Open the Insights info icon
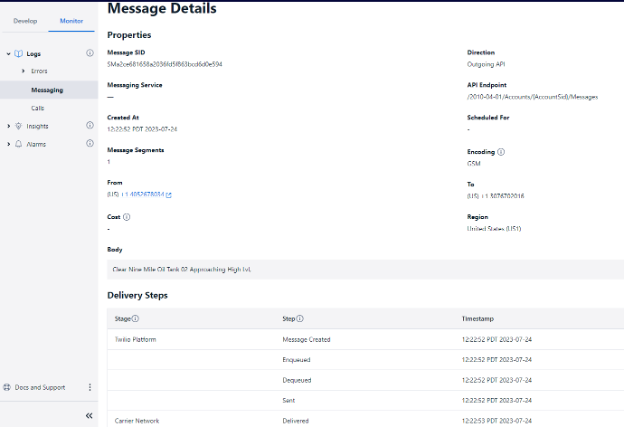The height and width of the screenshot is (428, 624). [x=90, y=125]
